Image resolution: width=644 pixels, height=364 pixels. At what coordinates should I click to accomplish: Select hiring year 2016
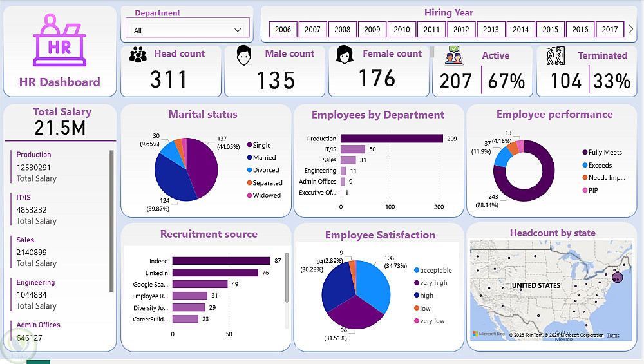[580, 29]
